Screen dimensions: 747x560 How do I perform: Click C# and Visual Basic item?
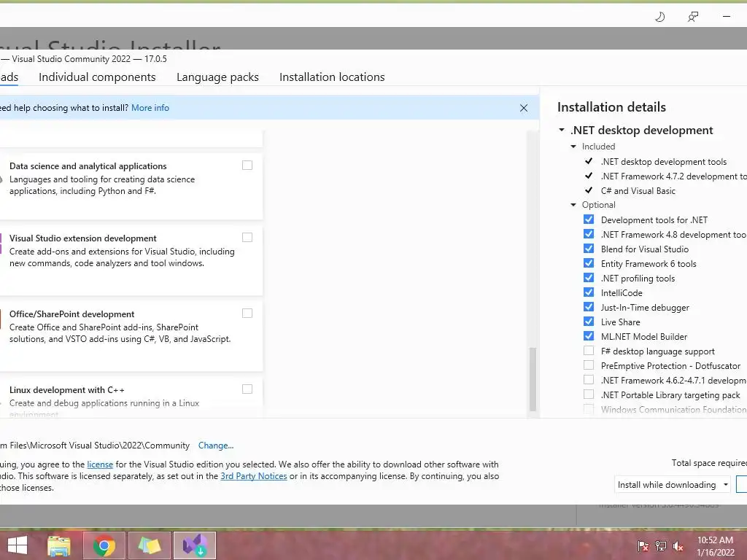638,191
